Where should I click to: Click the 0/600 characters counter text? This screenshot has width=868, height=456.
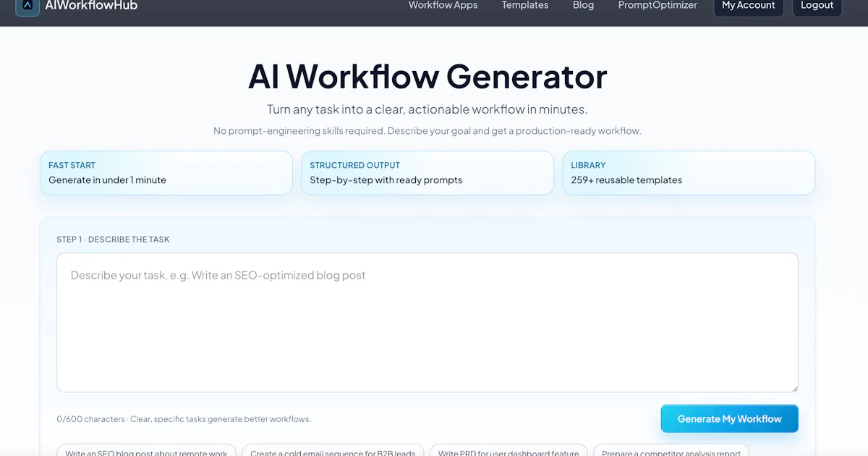[91, 419]
